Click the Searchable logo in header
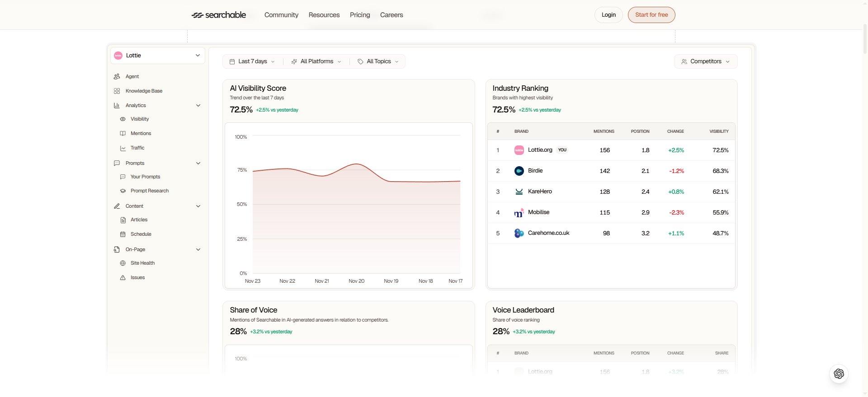 (219, 15)
